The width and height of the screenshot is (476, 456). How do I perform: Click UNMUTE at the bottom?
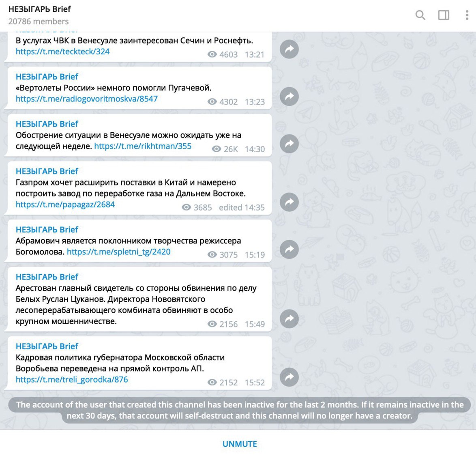point(240,444)
